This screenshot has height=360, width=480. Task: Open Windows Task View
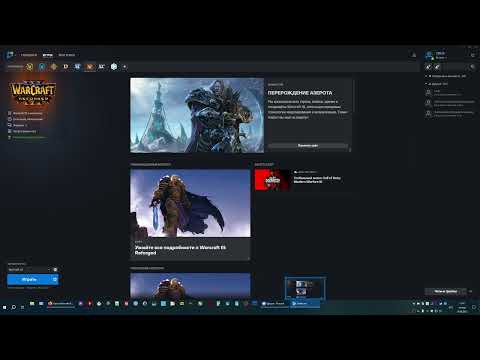pos(23,307)
